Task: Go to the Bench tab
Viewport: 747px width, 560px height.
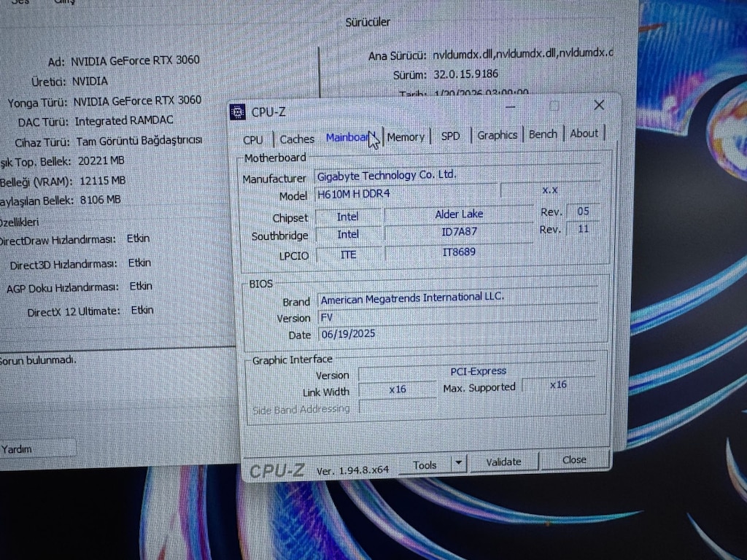Action: (x=543, y=134)
